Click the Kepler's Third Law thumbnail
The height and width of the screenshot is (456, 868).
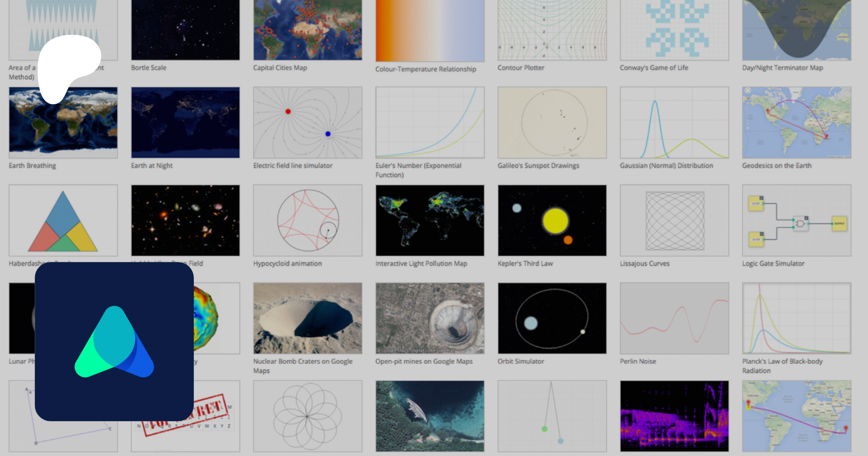coord(552,220)
